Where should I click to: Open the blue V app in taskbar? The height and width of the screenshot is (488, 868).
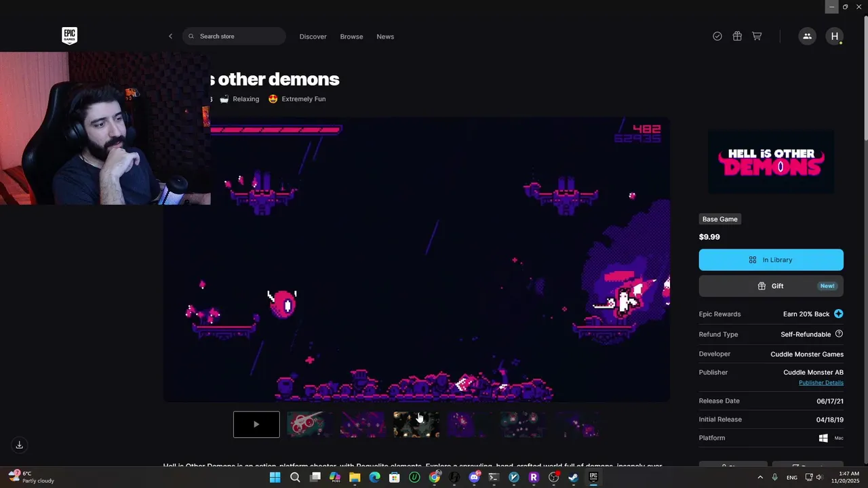514,477
